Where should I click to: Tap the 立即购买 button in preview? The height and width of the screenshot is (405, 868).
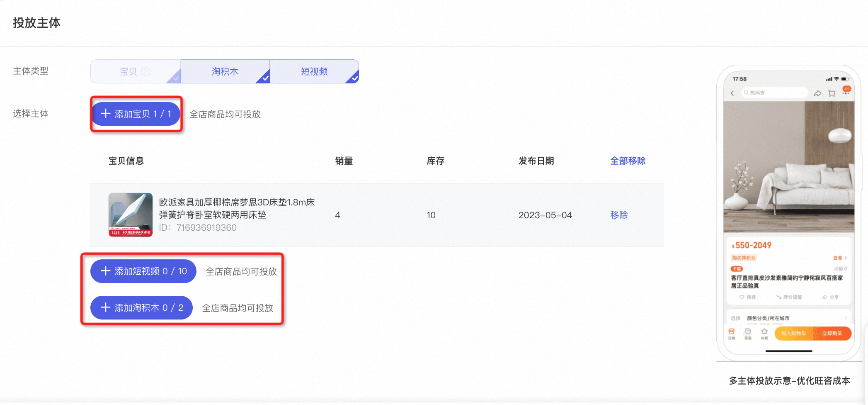point(832,333)
